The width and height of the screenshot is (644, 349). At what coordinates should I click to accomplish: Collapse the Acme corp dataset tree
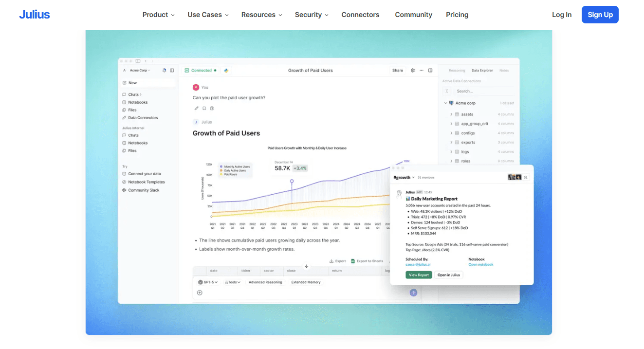tap(445, 103)
